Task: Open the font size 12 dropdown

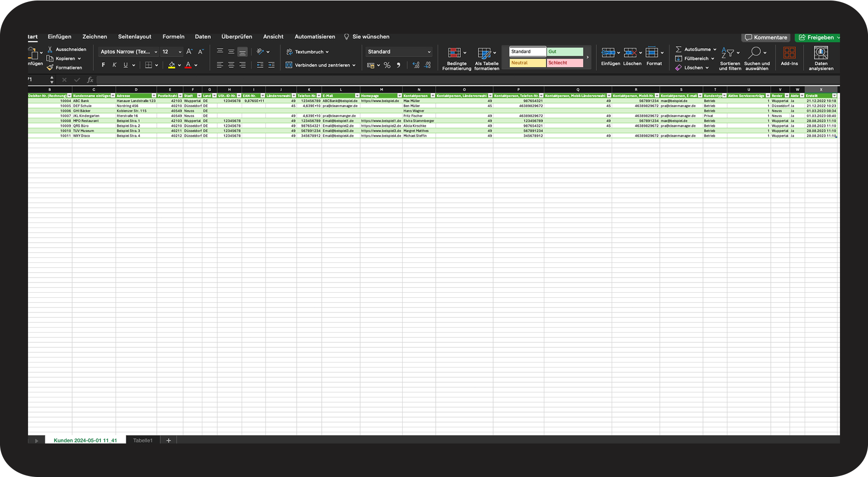Action: [x=172, y=52]
